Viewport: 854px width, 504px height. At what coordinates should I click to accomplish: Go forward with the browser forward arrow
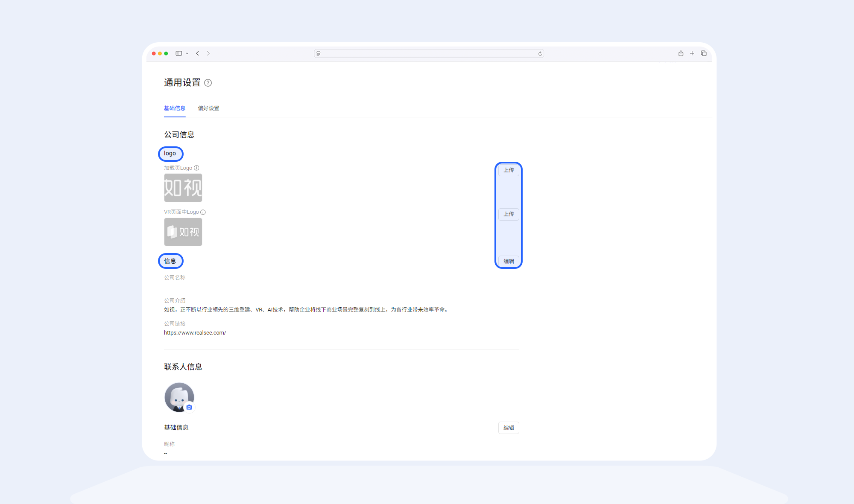tap(208, 53)
